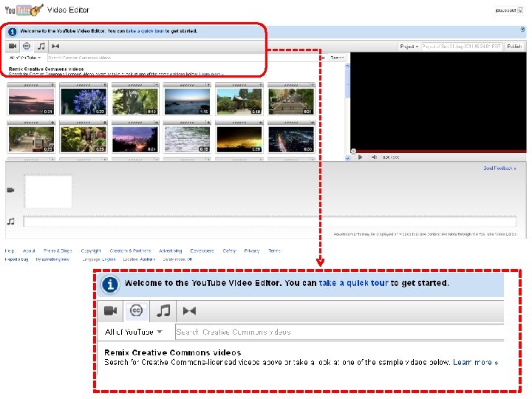Mute the preview player volume
532x399 pixels.
tap(374, 157)
